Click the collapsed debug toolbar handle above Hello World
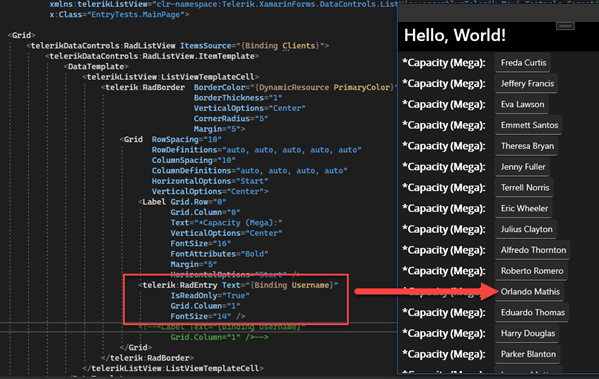This screenshot has width=599, height=379. pos(565,26)
